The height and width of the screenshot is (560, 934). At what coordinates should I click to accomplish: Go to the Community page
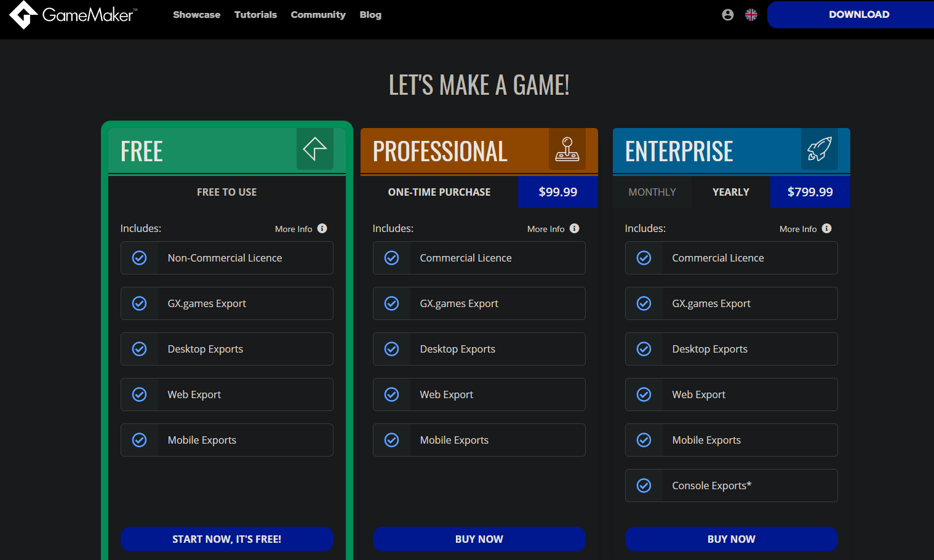[318, 15]
